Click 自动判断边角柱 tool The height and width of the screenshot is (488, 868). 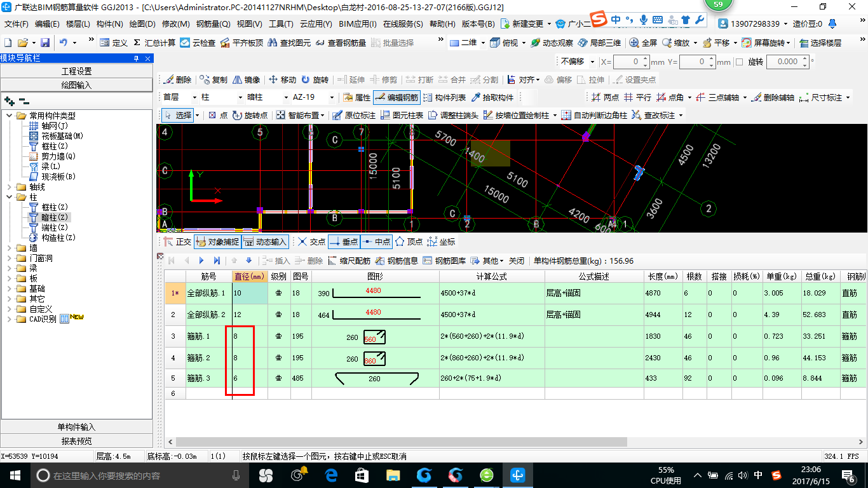[x=593, y=115]
